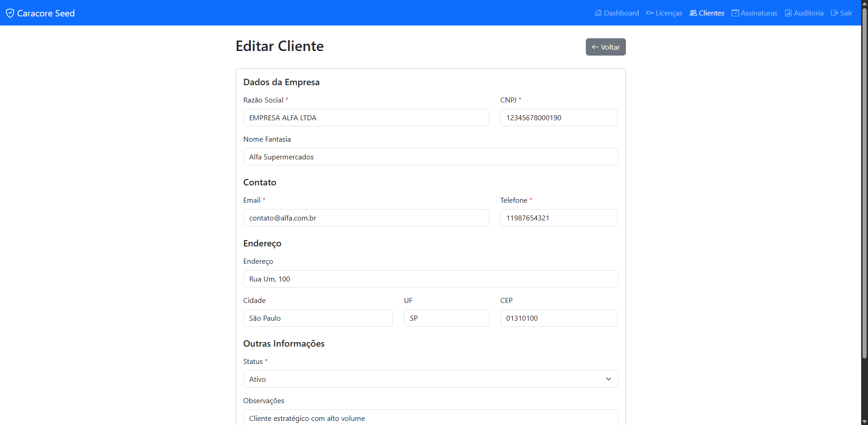
Task: Open the Status dropdown showing Ativo
Action: pyautogui.click(x=430, y=379)
